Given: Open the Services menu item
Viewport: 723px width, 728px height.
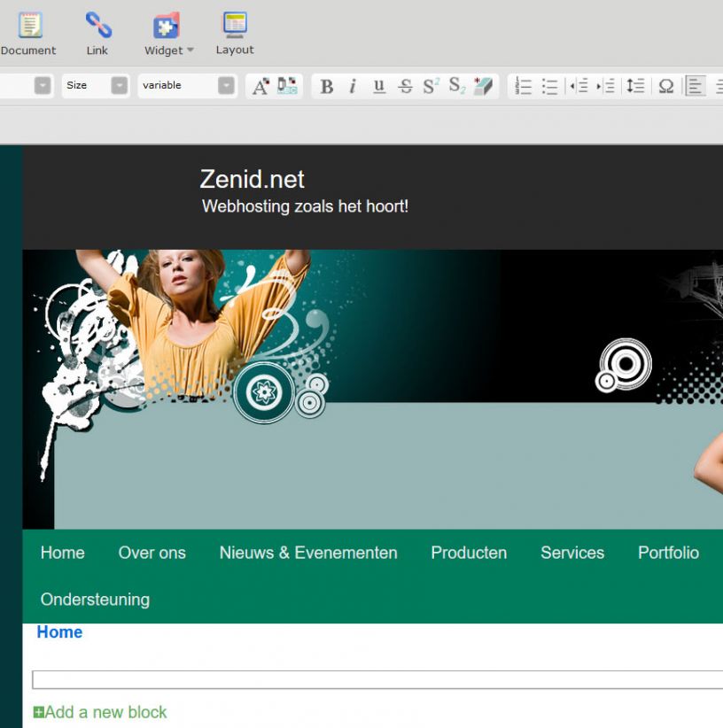Looking at the screenshot, I should click(x=572, y=553).
